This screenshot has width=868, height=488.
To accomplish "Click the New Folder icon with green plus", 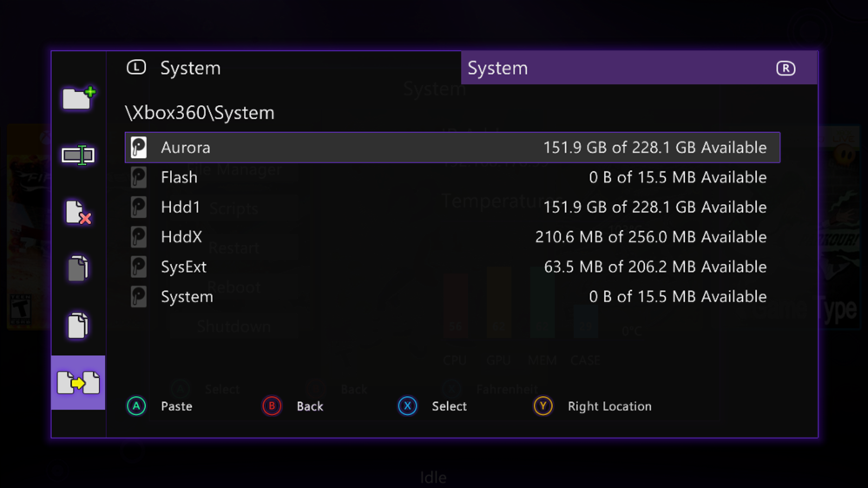I will coord(79,98).
